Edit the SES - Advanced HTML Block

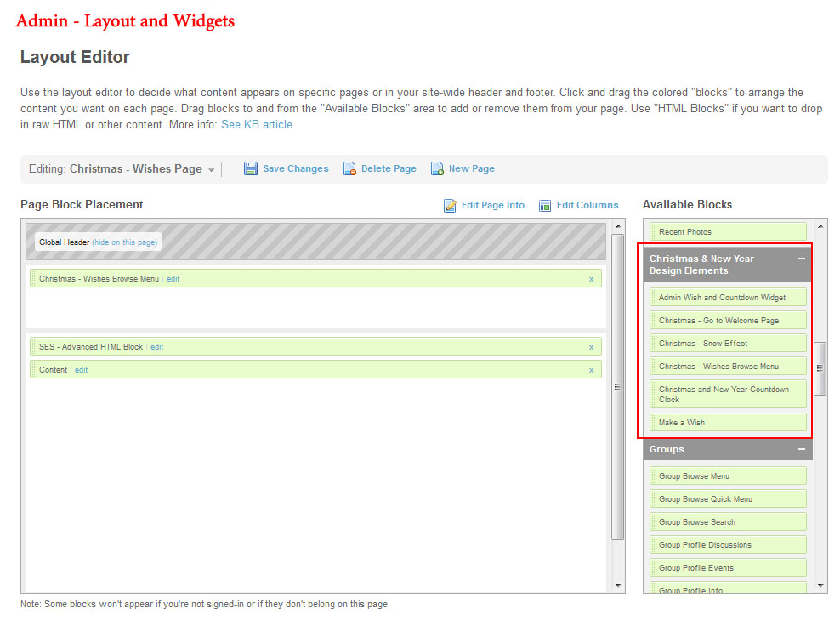[157, 347]
